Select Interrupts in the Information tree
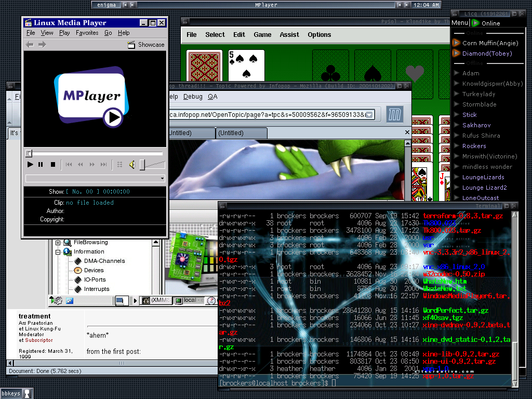 [96, 289]
